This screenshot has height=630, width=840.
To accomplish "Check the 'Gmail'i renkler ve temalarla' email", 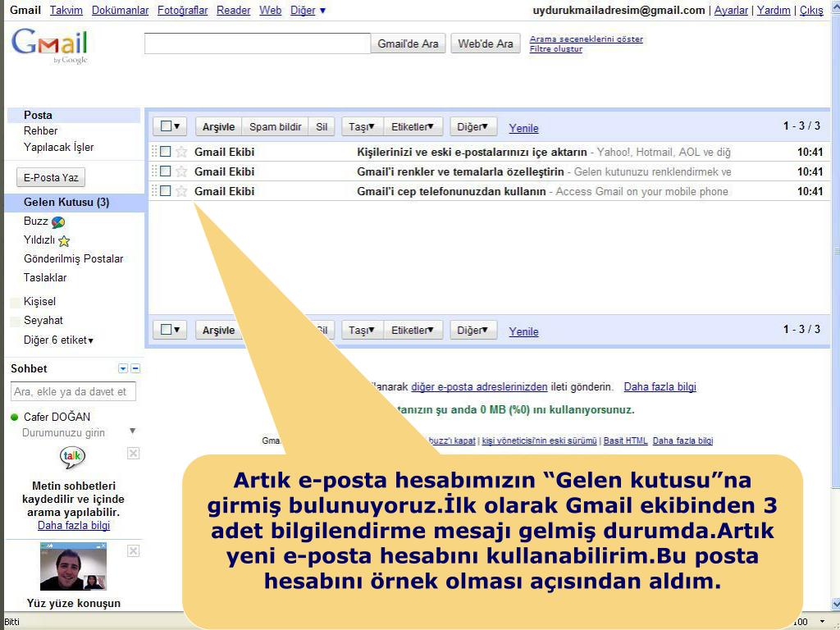I will tap(166, 171).
